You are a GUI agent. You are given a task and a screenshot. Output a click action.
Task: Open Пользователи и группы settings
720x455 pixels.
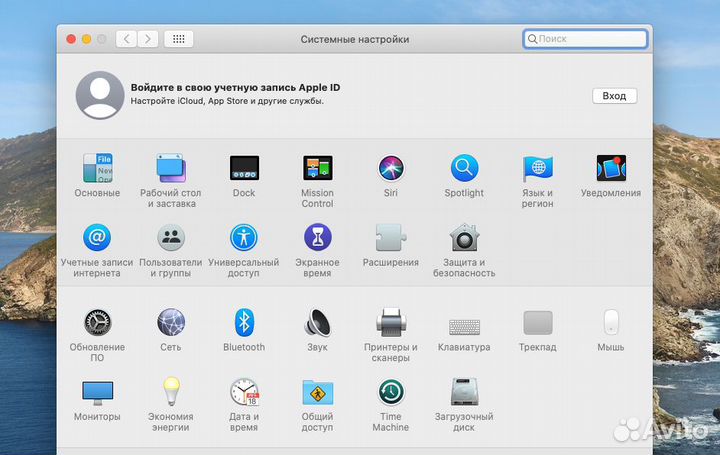tap(171, 237)
